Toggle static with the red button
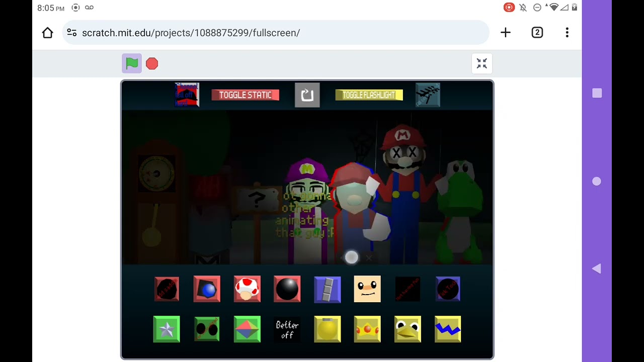The image size is (644, 362). [x=245, y=95]
